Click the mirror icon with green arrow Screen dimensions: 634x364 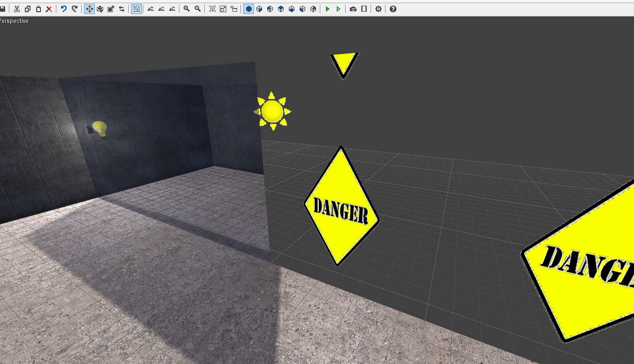click(x=162, y=9)
